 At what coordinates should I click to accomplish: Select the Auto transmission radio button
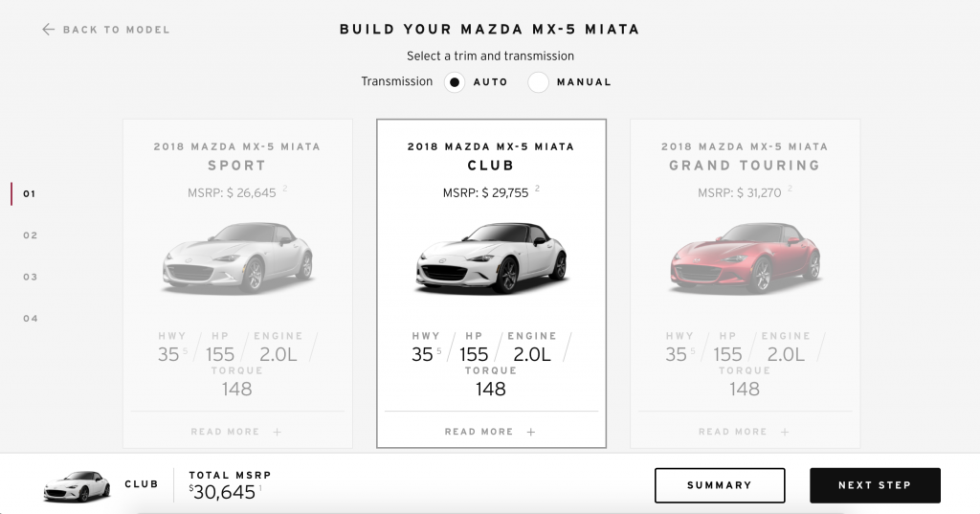pos(455,82)
